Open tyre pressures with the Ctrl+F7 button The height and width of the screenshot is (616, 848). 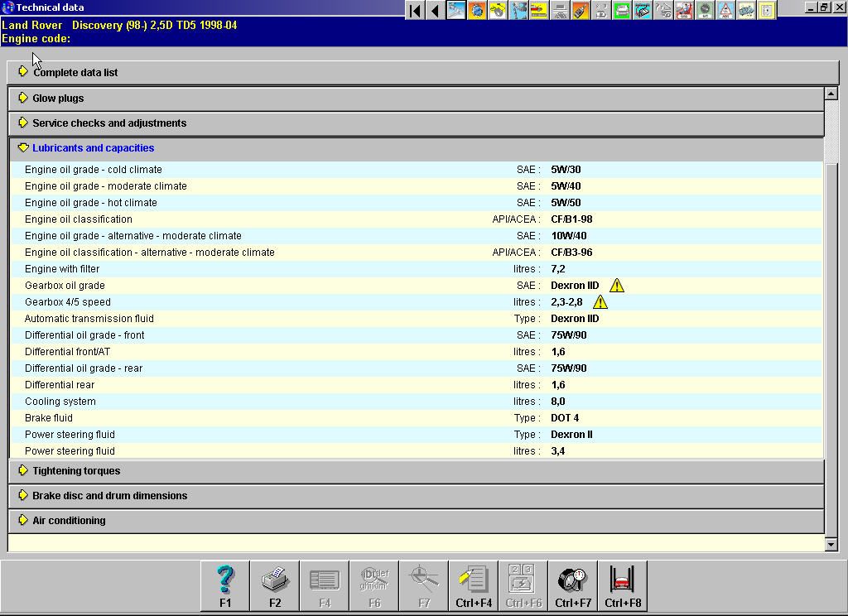pos(573,586)
